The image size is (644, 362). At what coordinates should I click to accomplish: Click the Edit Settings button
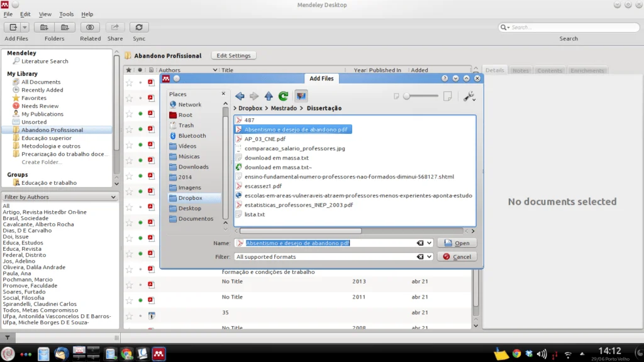tap(233, 55)
